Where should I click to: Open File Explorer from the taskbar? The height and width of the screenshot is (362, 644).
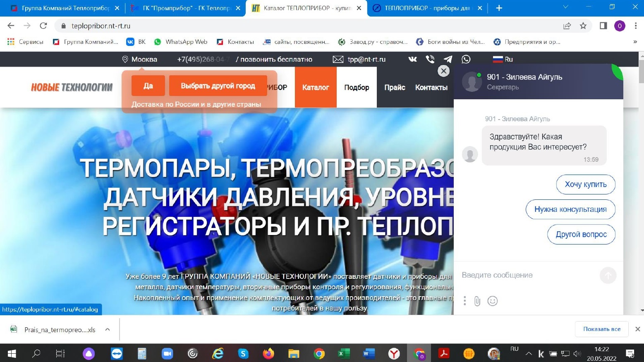294,353
